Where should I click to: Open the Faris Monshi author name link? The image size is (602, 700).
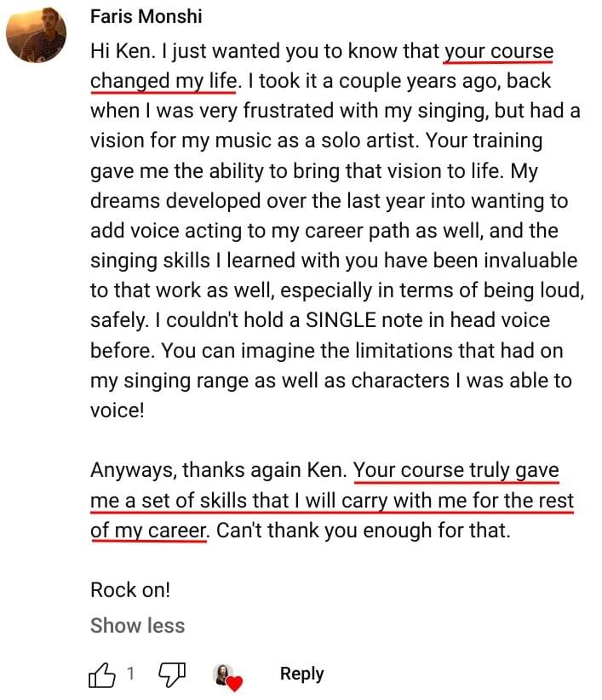pyautogui.click(x=146, y=16)
